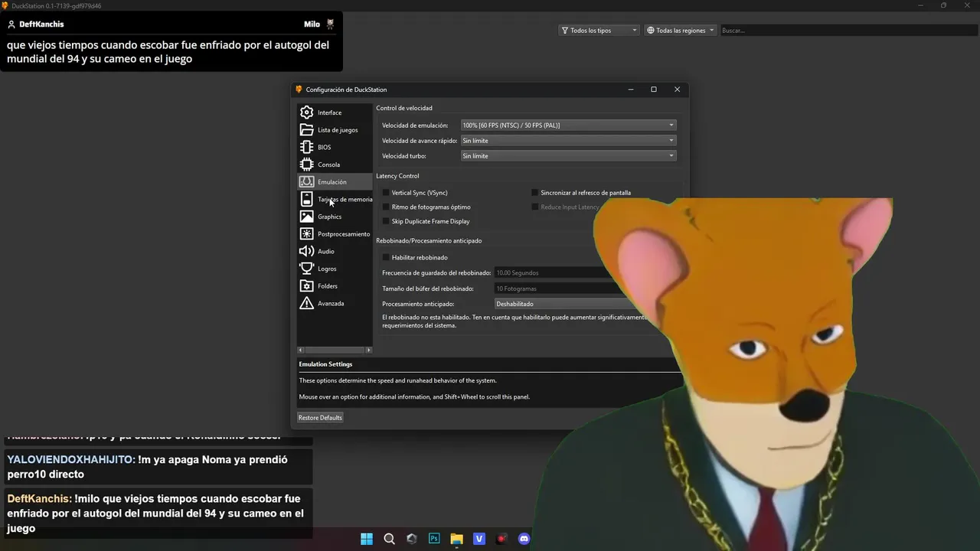Open taskbar Search magnifier
980x551 pixels.
click(389, 539)
